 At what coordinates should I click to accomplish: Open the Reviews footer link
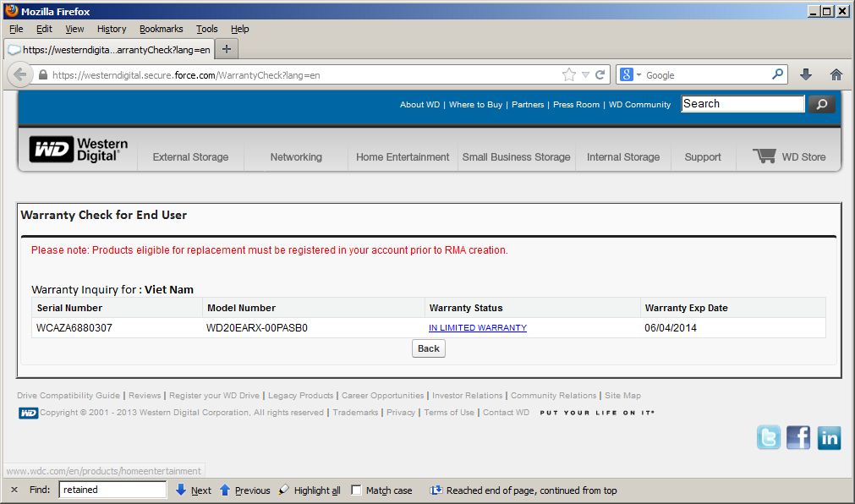[145, 396]
